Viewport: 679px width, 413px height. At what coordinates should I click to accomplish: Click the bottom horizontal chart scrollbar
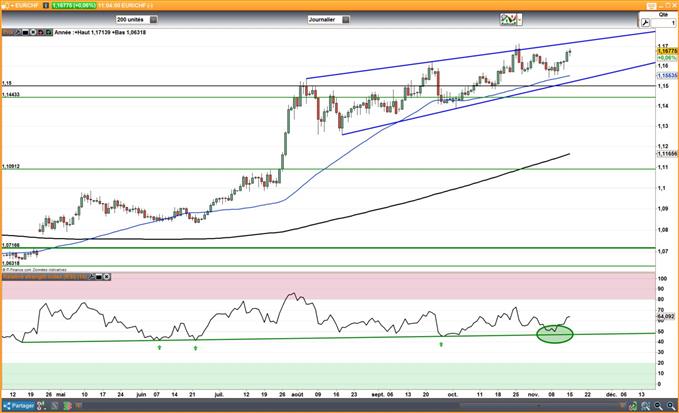(539, 406)
